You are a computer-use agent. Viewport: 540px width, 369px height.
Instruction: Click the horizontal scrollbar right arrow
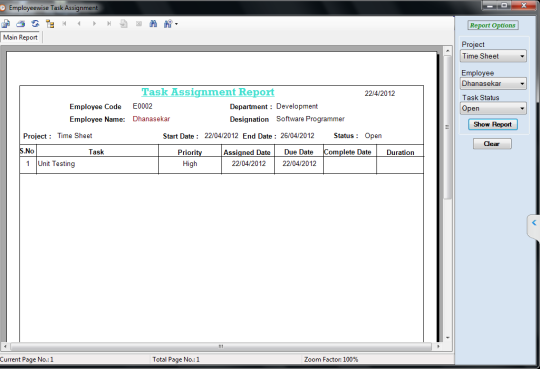[438, 346]
